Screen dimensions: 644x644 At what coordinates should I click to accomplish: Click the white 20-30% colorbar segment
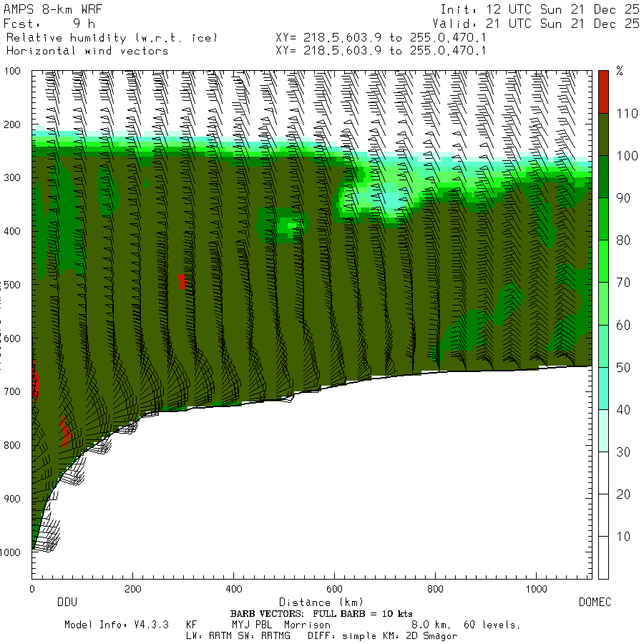coord(603,473)
